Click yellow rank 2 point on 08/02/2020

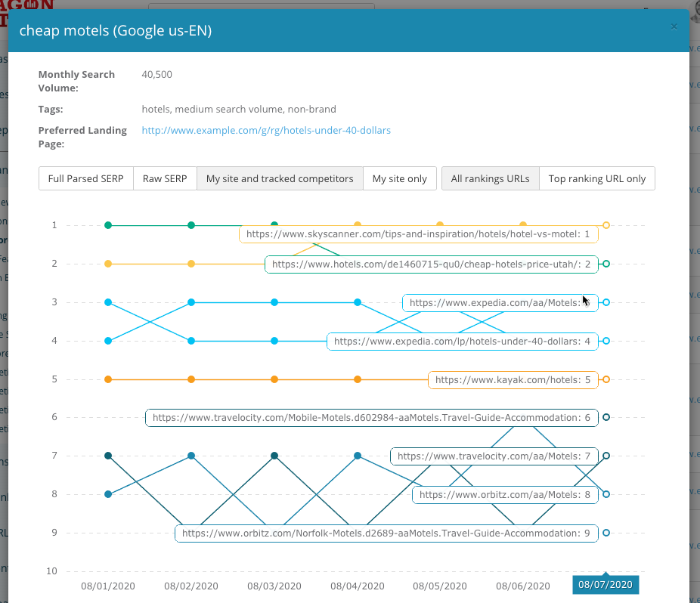pos(191,264)
